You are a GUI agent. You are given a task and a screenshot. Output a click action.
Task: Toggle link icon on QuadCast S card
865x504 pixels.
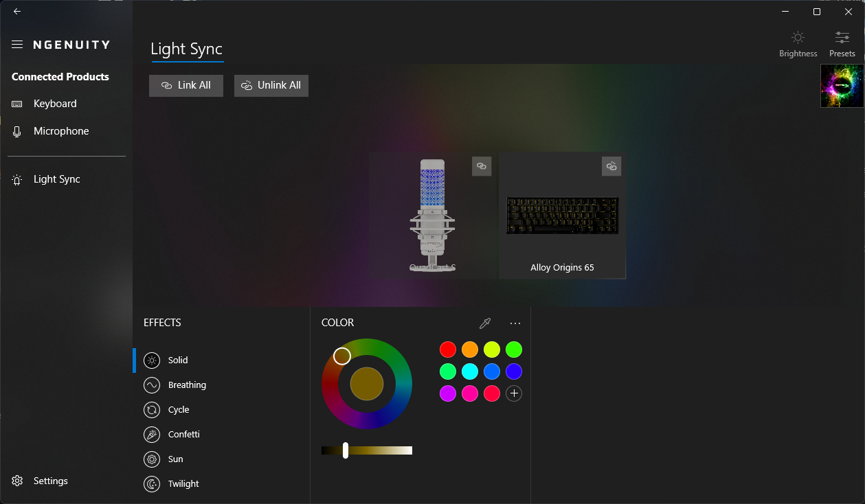[x=482, y=166]
